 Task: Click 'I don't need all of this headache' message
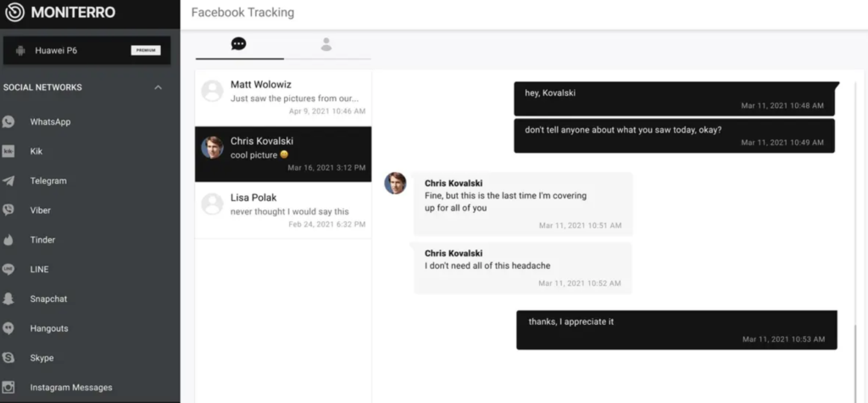(x=523, y=268)
